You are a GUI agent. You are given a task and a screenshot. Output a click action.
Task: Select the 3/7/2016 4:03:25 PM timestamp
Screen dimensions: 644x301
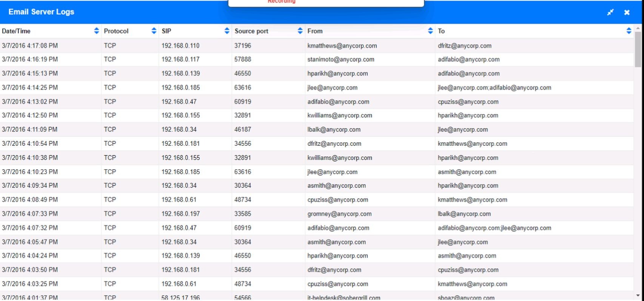(30, 284)
